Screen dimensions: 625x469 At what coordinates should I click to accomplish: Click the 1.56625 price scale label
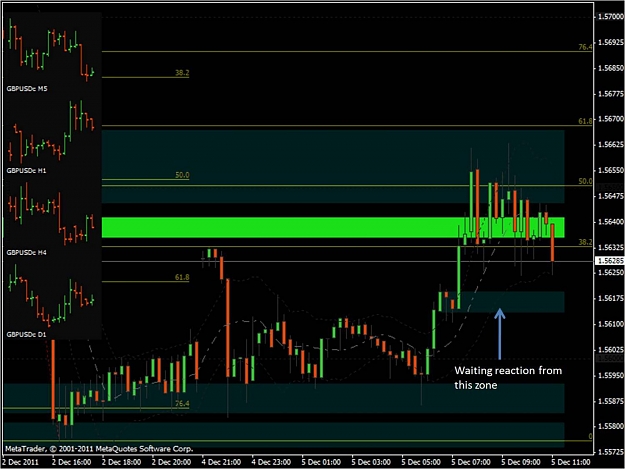coord(611,144)
